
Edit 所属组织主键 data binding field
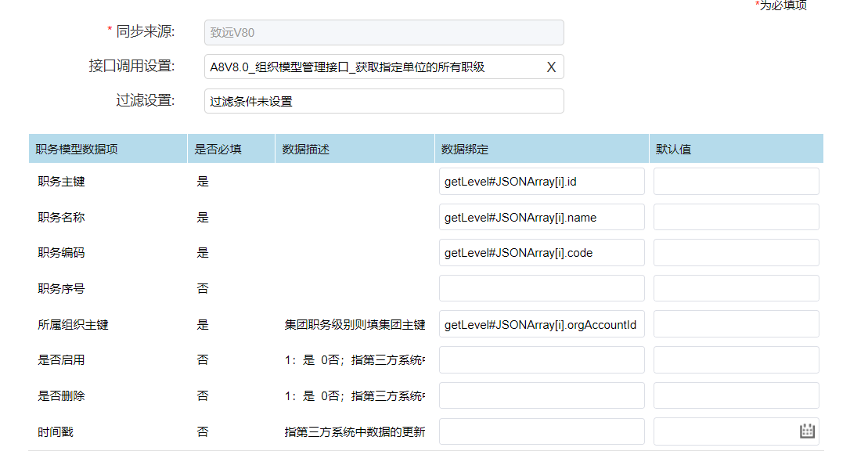tap(542, 325)
